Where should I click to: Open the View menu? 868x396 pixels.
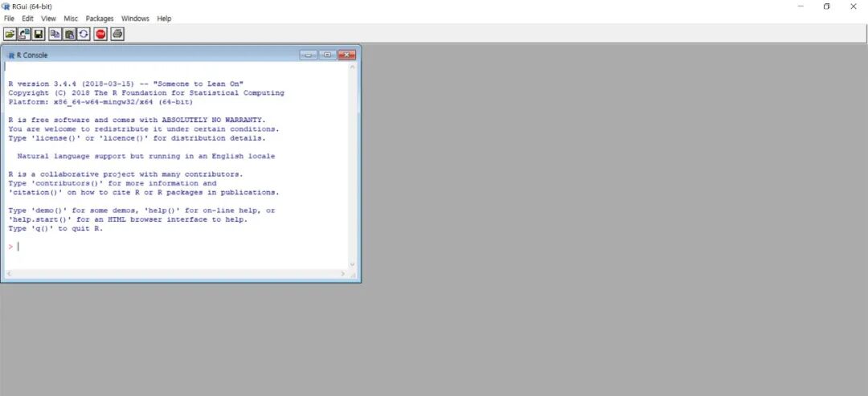[x=49, y=18]
